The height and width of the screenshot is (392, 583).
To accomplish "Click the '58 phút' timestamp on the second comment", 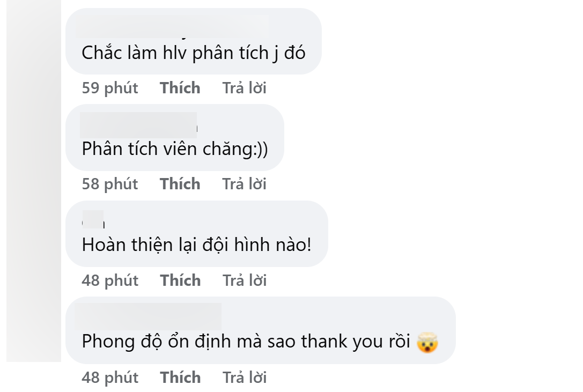I will pos(110,184).
